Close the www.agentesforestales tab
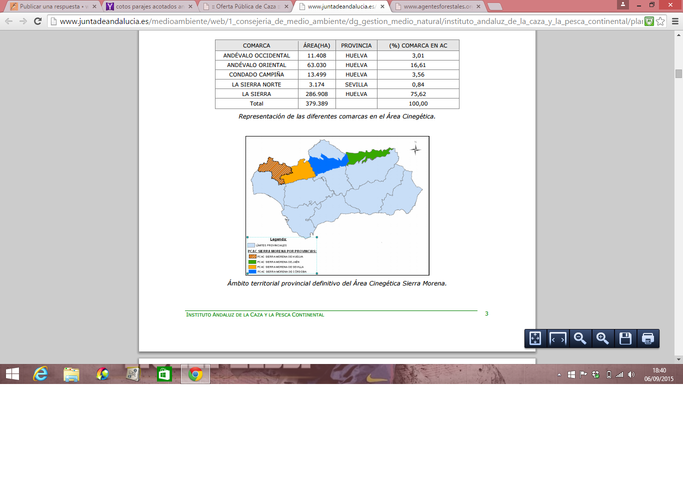This screenshot has width=683, height=479. click(478, 7)
